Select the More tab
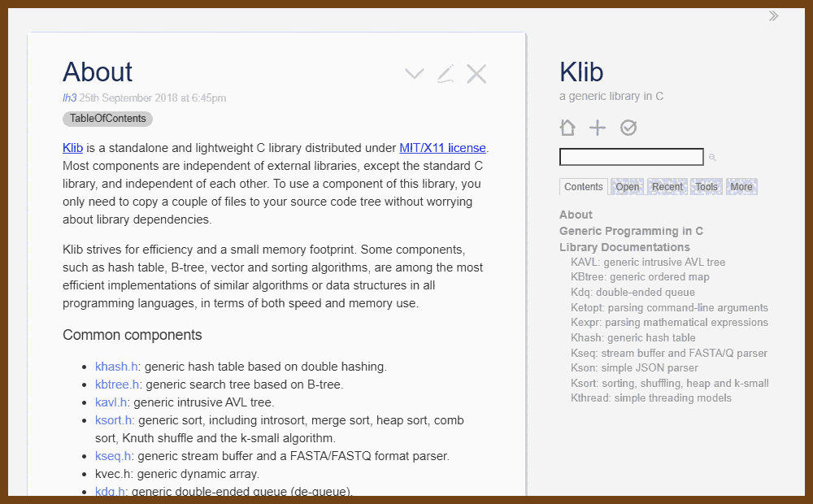Screen dimensions: 813x504 pyautogui.click(x=741, y=187)
